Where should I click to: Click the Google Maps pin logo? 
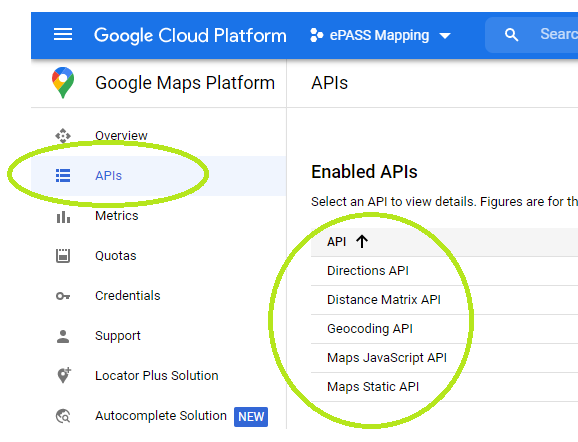coord(63,83)
